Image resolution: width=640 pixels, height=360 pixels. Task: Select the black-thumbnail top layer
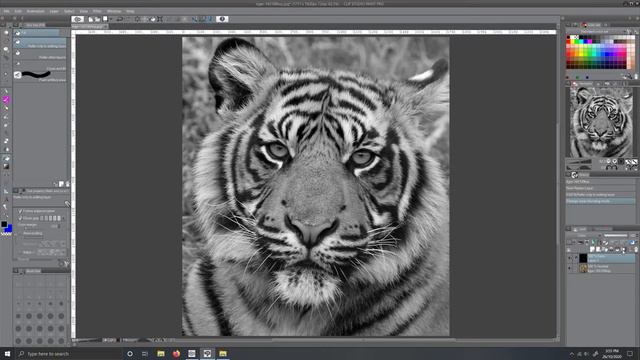[607, 258]
